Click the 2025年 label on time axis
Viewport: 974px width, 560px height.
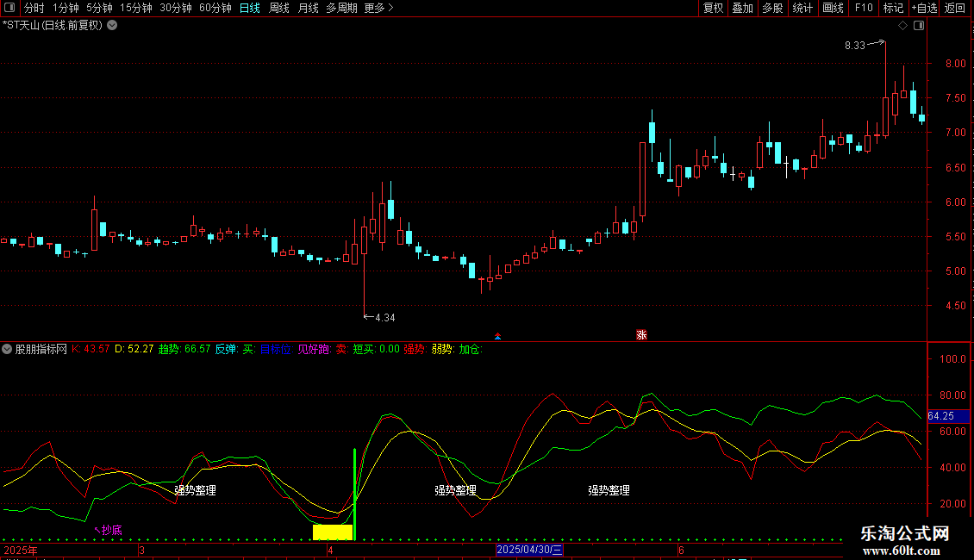(x=21, y=550)
